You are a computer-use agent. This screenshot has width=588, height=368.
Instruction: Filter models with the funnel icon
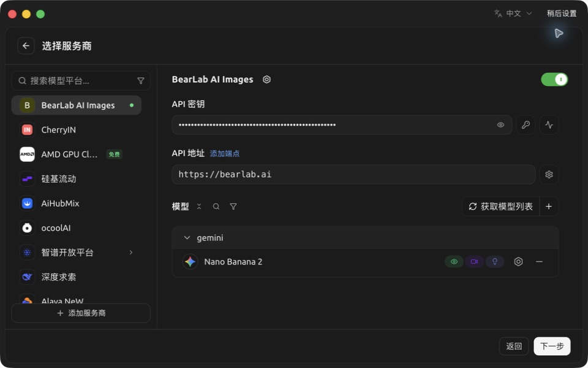(x=233, y=207)
